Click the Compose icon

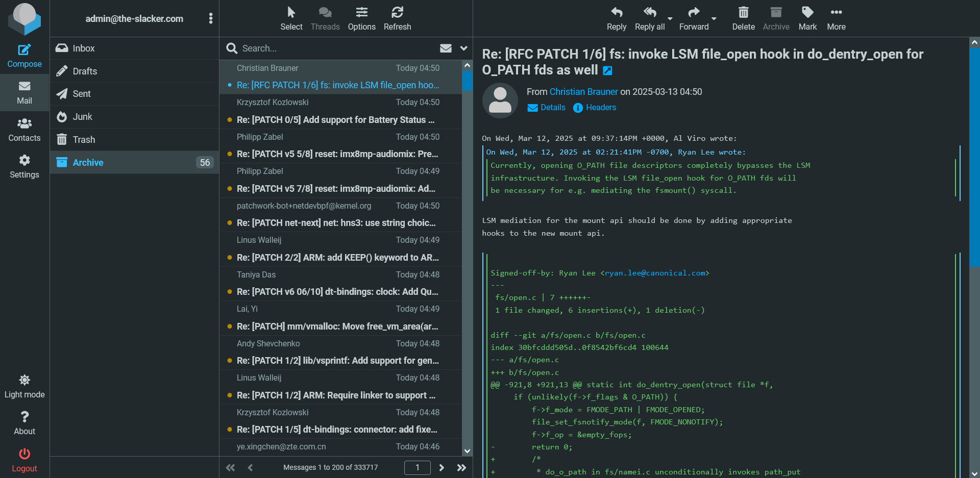24,49
